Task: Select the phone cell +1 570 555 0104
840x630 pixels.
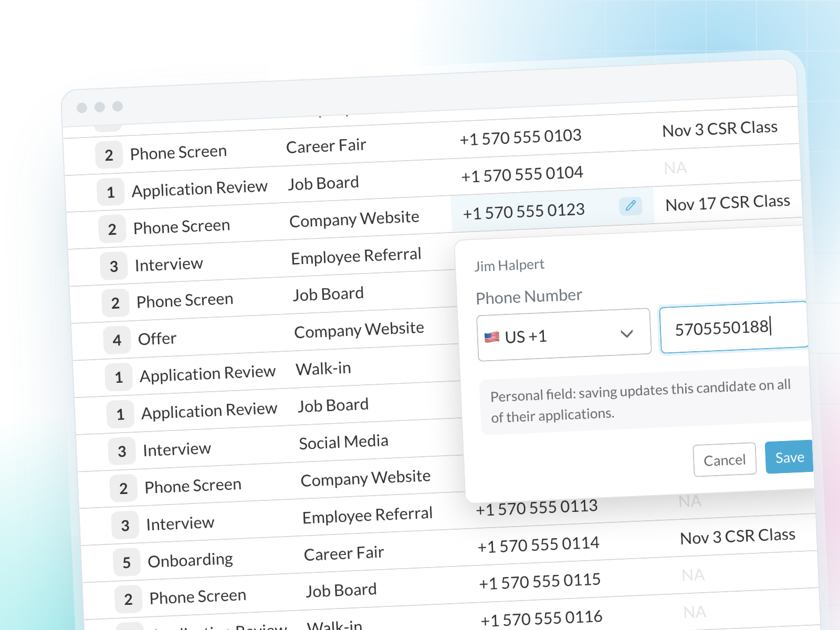Action: coord(522,174)
